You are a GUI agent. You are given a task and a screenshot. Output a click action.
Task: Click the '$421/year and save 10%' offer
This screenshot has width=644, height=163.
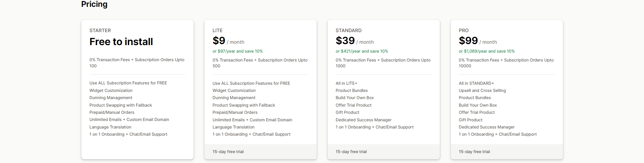tap(362, 51)
